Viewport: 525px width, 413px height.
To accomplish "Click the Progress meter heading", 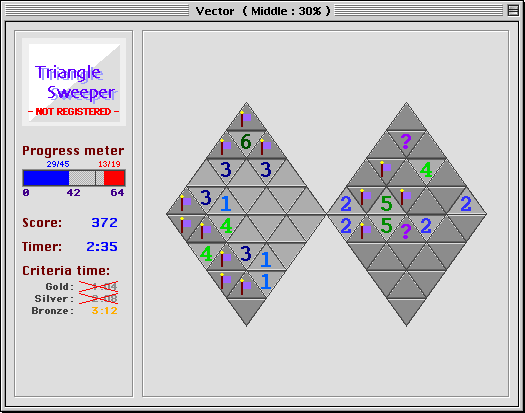I will tap(73, 151).
